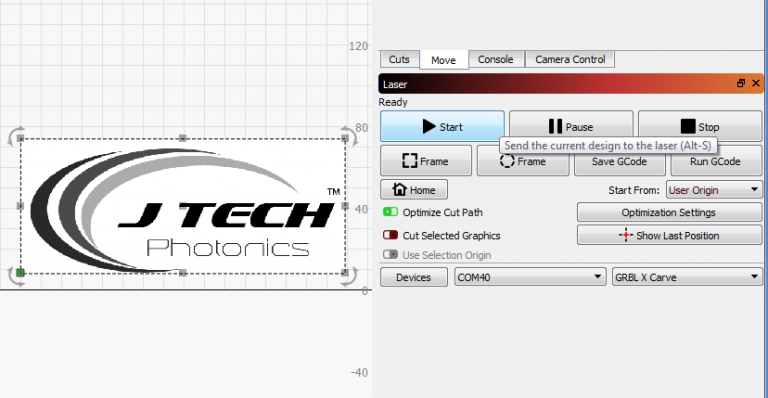Pause the laser job
The width and height of the screenshot is (768, 398).
pos(571,126)
